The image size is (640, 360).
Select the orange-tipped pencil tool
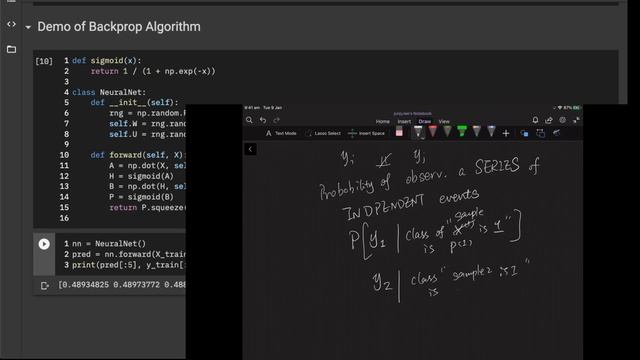pos(477,132)
